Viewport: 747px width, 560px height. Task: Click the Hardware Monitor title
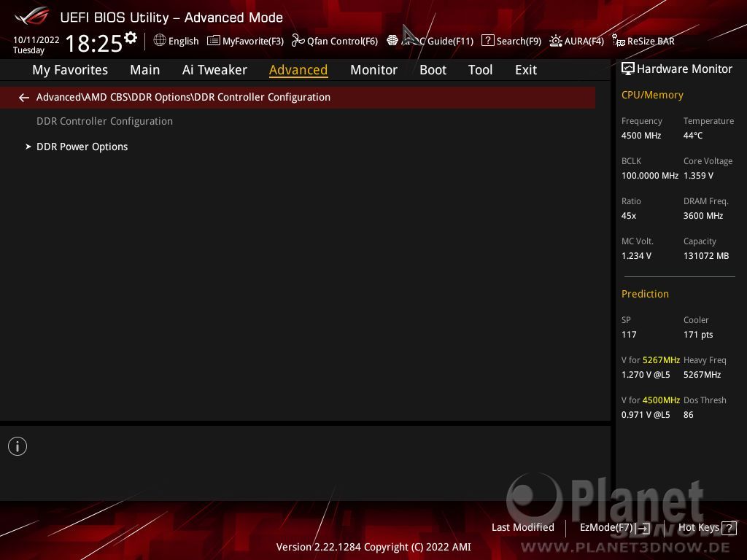[684, 69]
